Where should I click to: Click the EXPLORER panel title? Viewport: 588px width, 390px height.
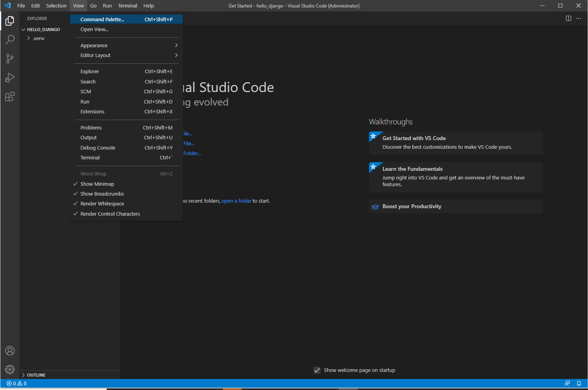[37, 18]
